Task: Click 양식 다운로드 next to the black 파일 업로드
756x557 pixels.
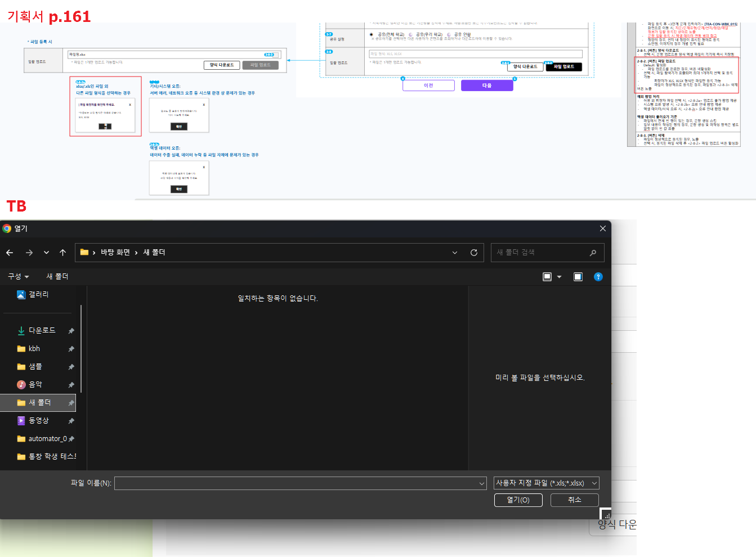Action: [x=525, y=66]
